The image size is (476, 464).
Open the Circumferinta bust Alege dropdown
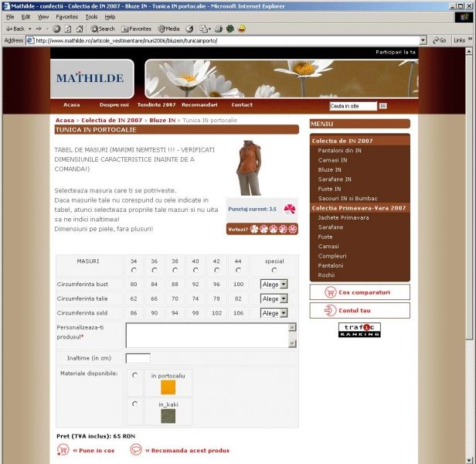click(x=274, y=285)
